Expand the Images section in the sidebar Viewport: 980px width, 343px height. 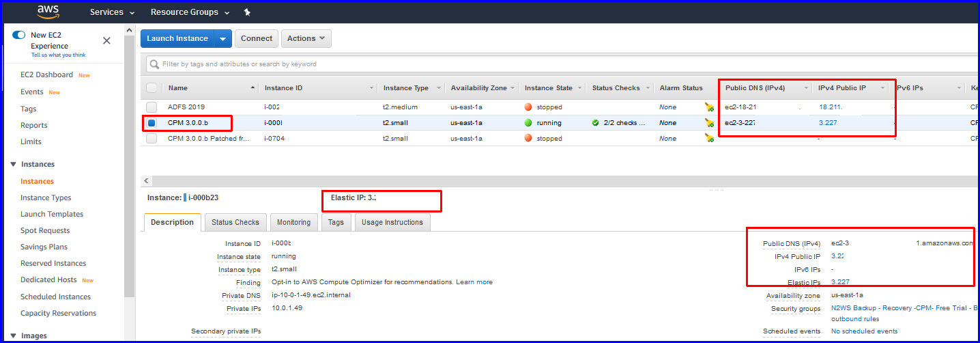(14, 336)
